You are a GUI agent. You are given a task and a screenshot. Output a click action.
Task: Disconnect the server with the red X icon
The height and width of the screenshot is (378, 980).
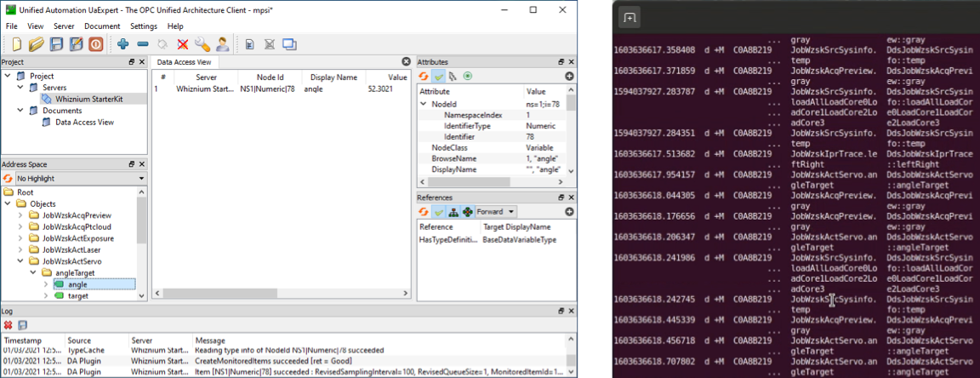tap(183, 44)
